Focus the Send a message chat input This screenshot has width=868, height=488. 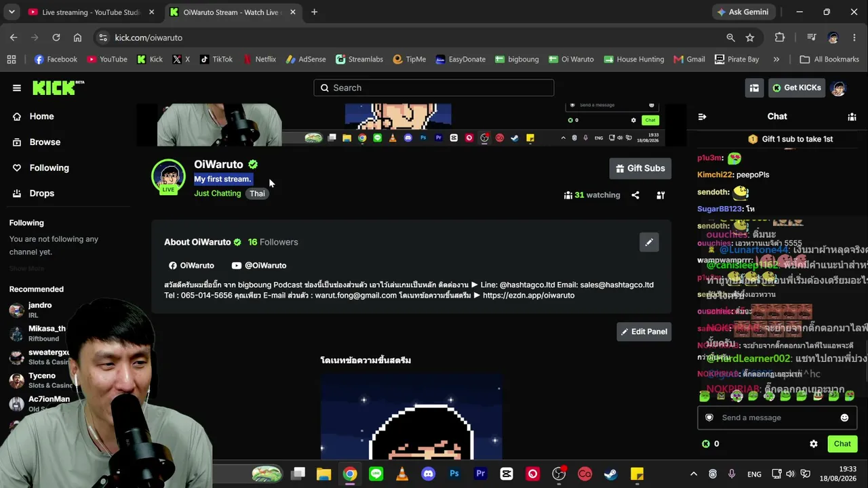[x=776, y=418]
